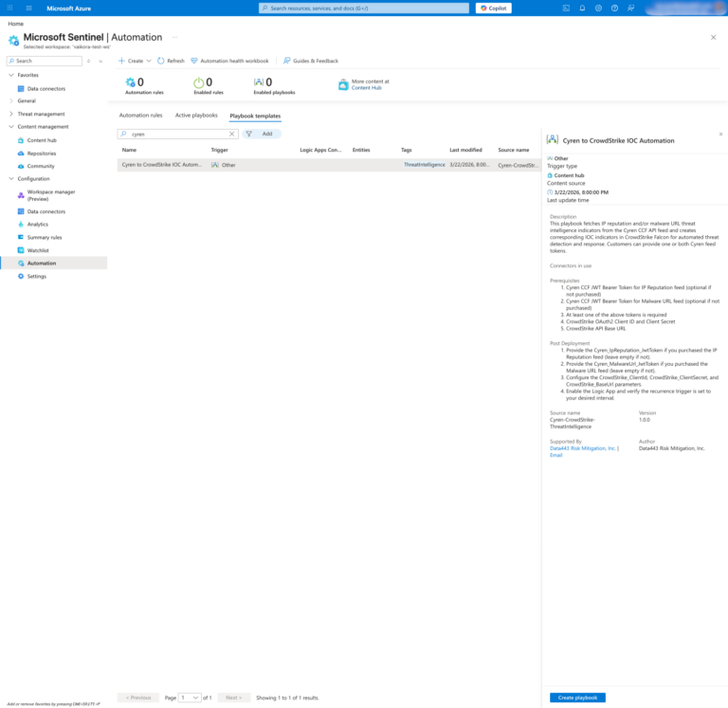Sort by the Tags column header

(407, 150)
